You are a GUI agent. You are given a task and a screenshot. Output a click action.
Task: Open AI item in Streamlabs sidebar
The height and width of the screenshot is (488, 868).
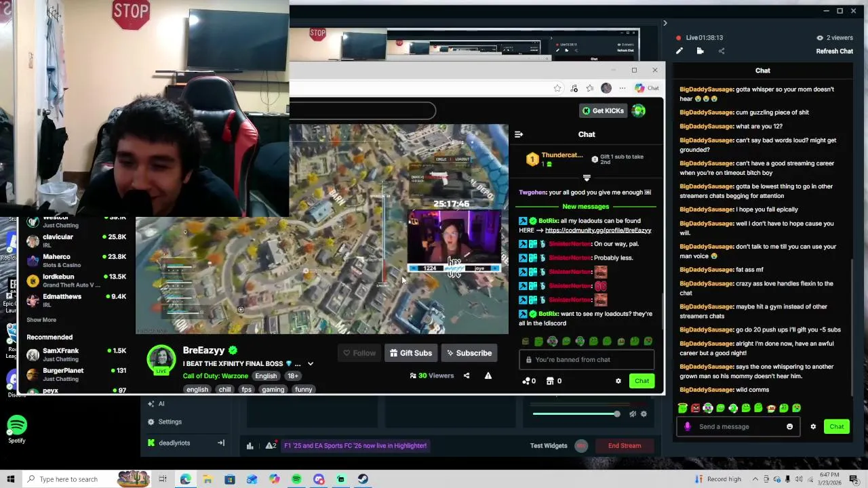coord(157,404)
